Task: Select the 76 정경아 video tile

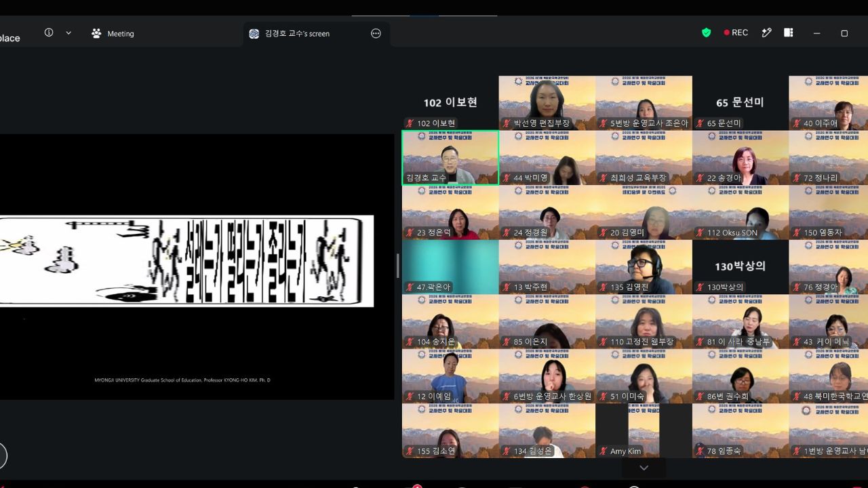Action: (x=828, y=266)
